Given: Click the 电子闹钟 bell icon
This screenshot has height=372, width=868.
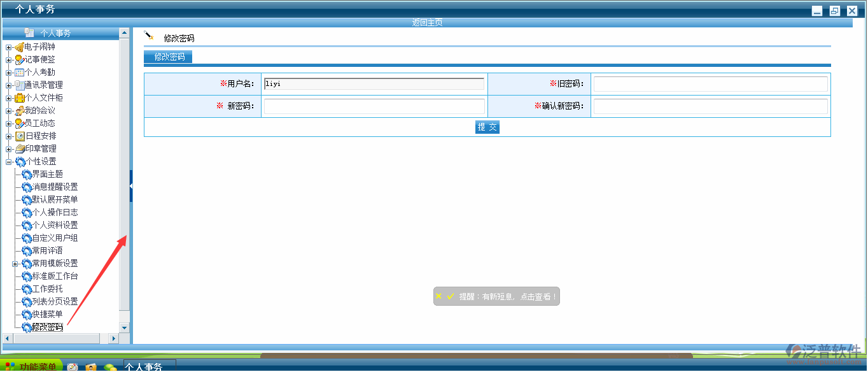Looking at the screenshot, I should coord(19,47).
